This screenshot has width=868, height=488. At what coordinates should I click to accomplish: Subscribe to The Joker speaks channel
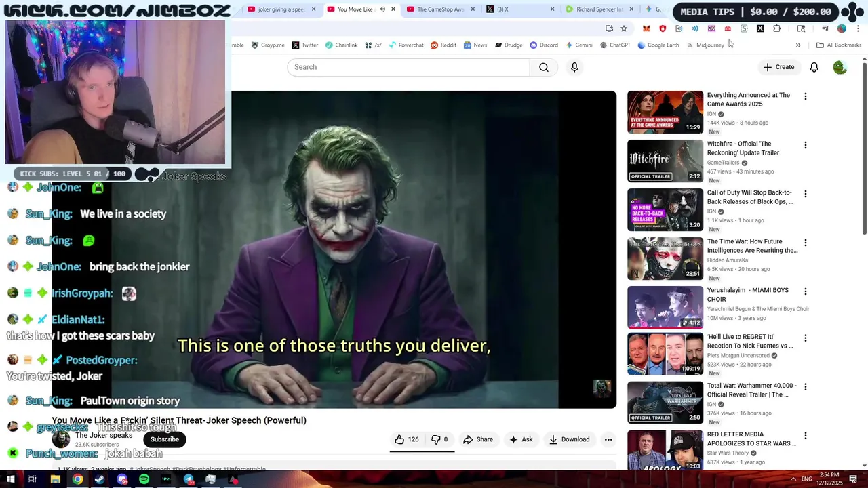[165, 439]
